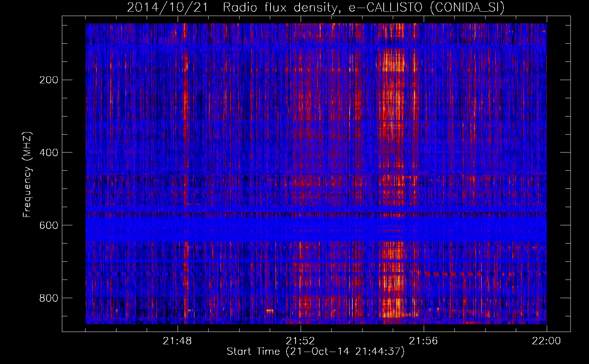Click the 200 frequency tick label

49,80
